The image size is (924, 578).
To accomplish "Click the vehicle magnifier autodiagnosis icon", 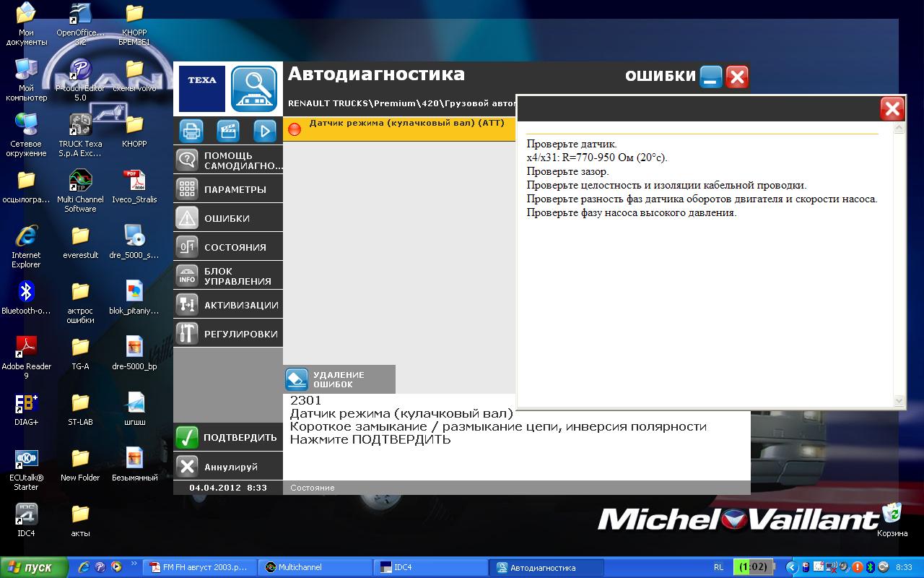I will click(x=254, y=89).
